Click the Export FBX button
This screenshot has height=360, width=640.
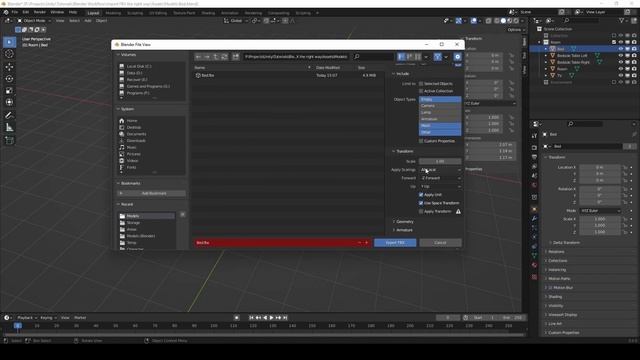coord(395,242)
